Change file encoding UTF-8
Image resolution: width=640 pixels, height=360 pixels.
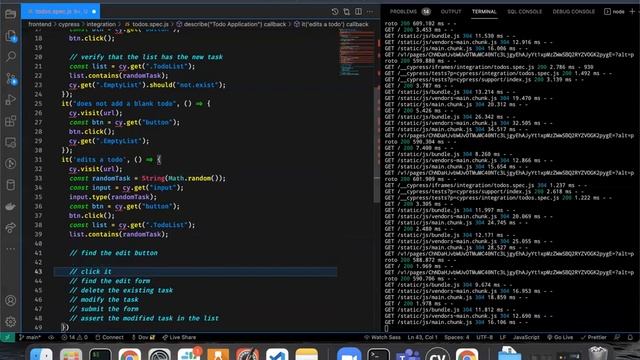[x=484, y=337]
